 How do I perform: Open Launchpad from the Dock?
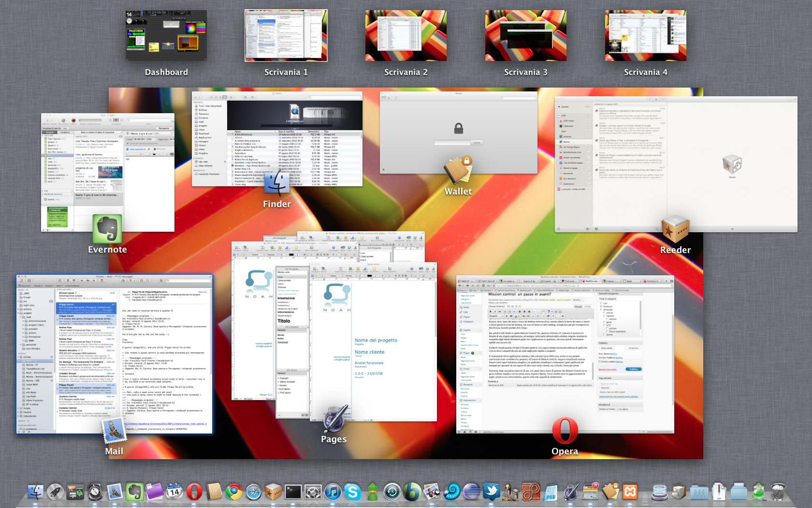tap(55, 492)
